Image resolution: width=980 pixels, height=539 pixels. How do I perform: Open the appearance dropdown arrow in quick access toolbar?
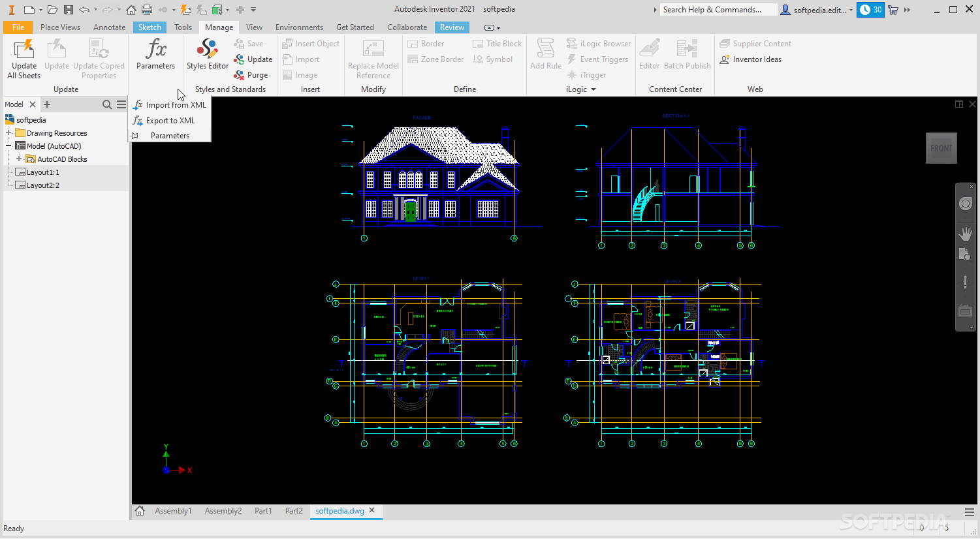pyautogui.click(x=227, y=10)
